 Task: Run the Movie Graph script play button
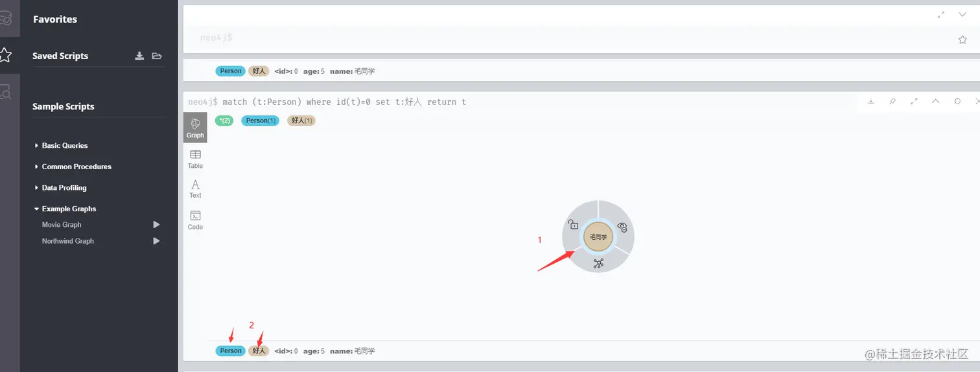click(x=156, y=225)
